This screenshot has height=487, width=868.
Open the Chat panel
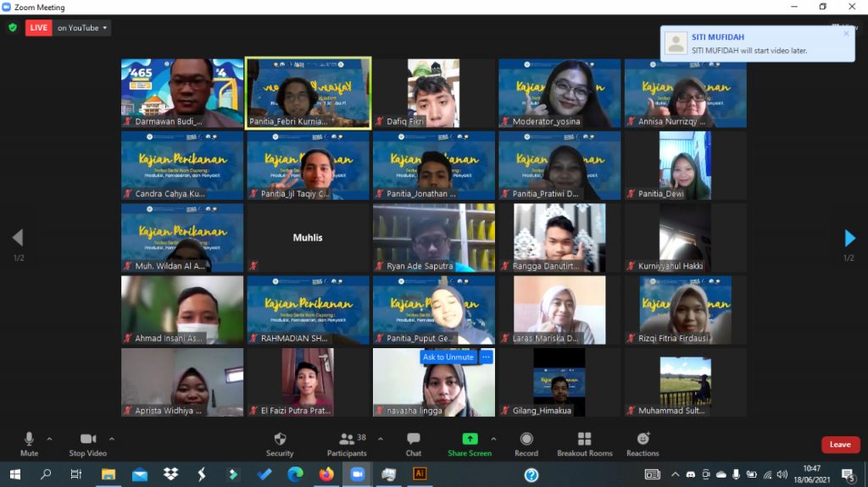pos(414,444)
